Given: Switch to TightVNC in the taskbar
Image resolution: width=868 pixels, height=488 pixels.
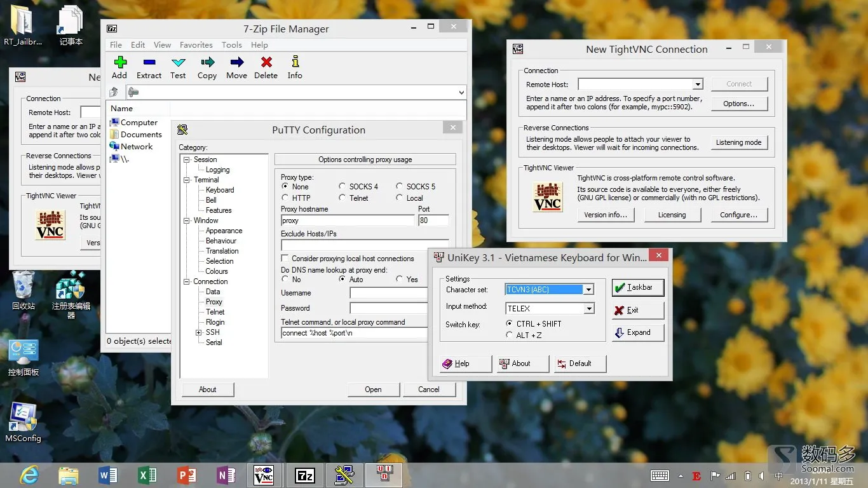Looking at the screenshot, I should pos(264,475).
